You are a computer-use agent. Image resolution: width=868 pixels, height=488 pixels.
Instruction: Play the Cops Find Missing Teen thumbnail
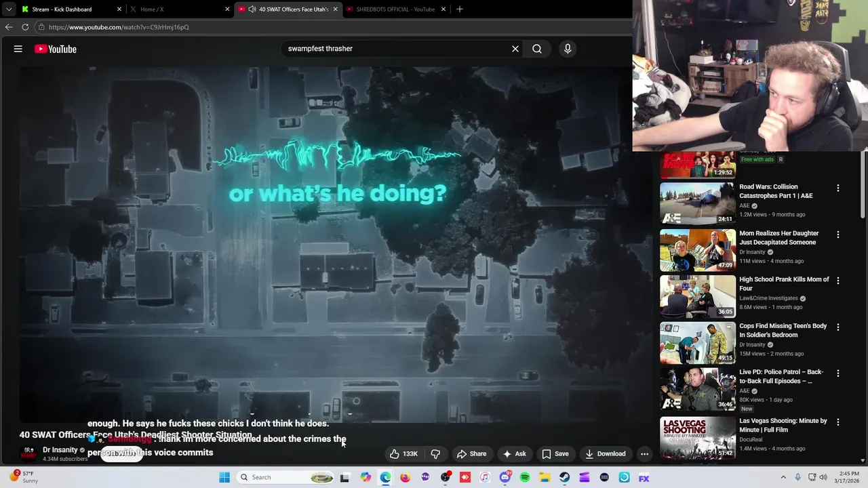click(x=698, y=342)
